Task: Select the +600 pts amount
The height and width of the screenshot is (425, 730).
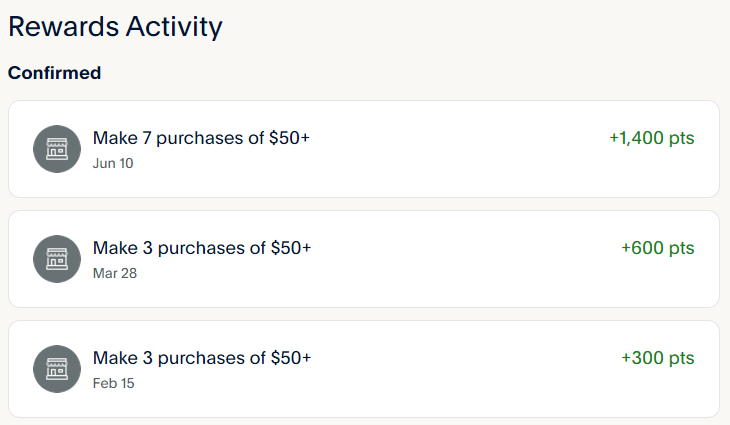Action: [657, 248]
